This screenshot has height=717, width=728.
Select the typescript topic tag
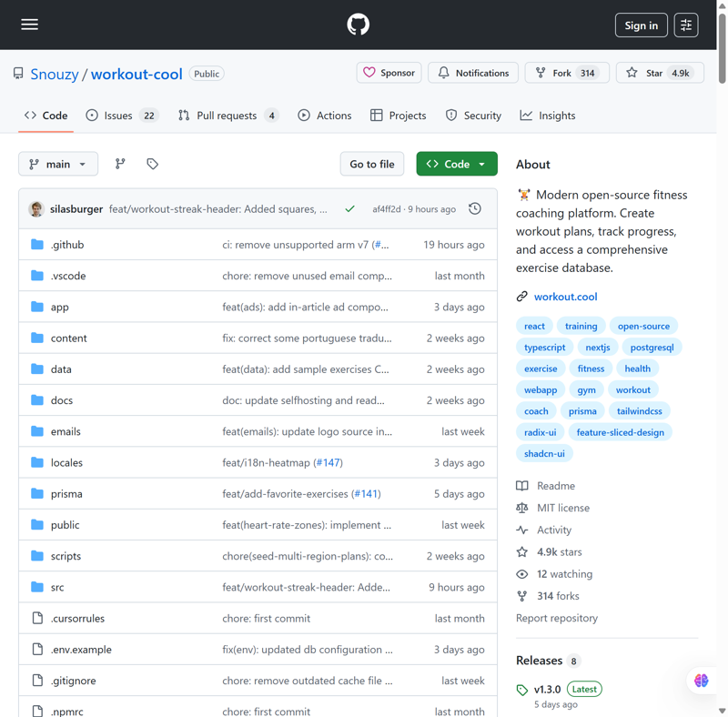tap(544, 348)
